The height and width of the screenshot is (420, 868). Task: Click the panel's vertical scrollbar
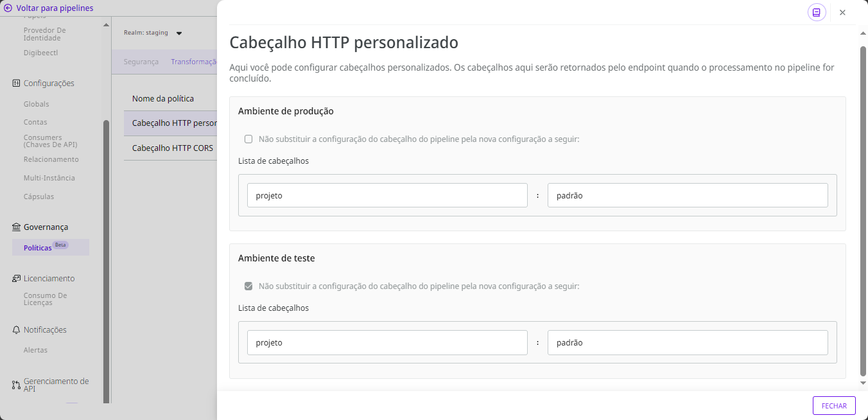863,206
